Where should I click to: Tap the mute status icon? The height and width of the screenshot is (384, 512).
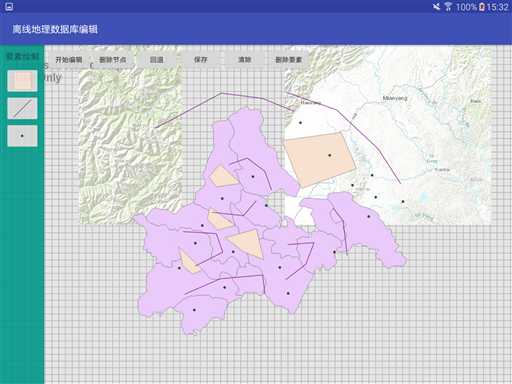pos(436,7)
